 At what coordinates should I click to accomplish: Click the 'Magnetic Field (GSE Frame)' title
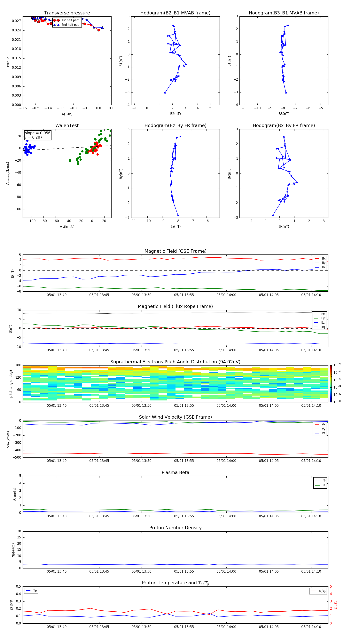pos(175,251)
